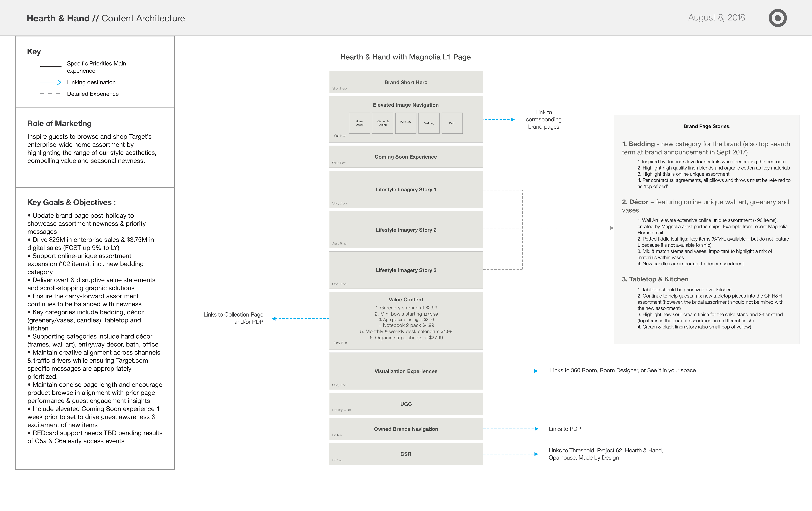
Task: Click 'Linking destination' legend entry
Action: 91,82
